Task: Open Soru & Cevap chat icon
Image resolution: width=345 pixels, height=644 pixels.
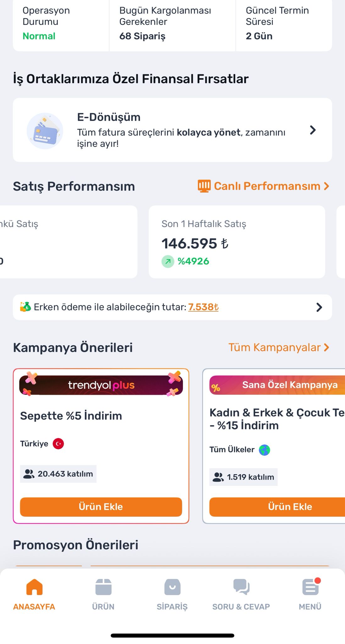Action: (241, 587)
